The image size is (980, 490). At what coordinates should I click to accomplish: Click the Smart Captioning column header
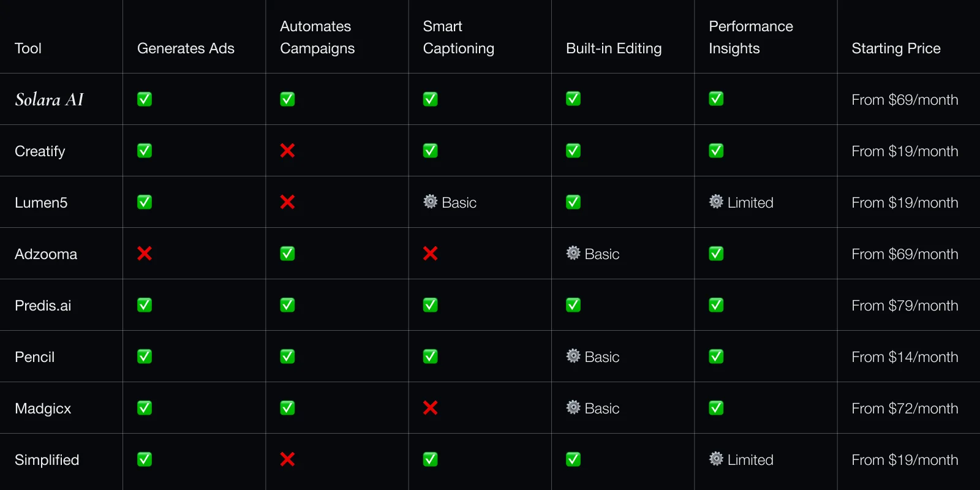click(458, 37)
